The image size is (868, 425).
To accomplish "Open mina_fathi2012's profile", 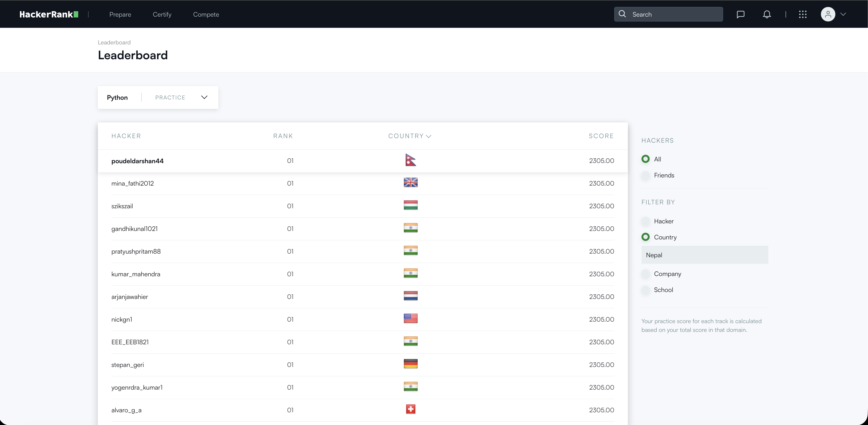I will (132, 183).
